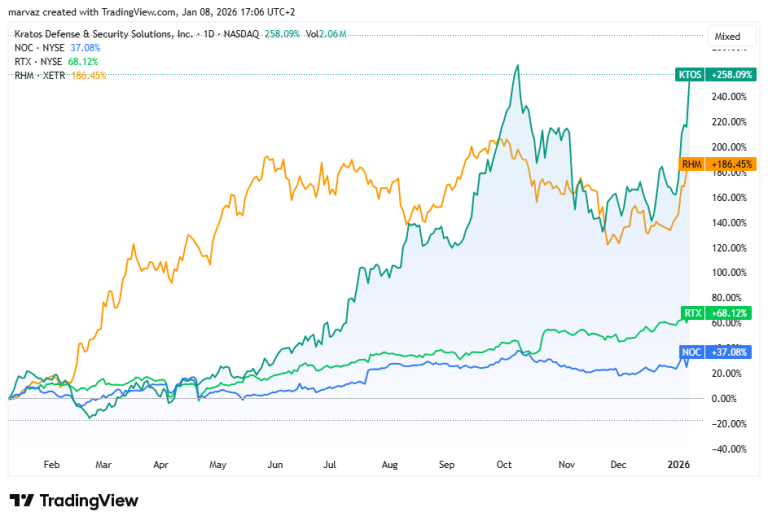Click the Jun label on time axis
Viewport: 768px width, 525px height.
pos(275,464)
